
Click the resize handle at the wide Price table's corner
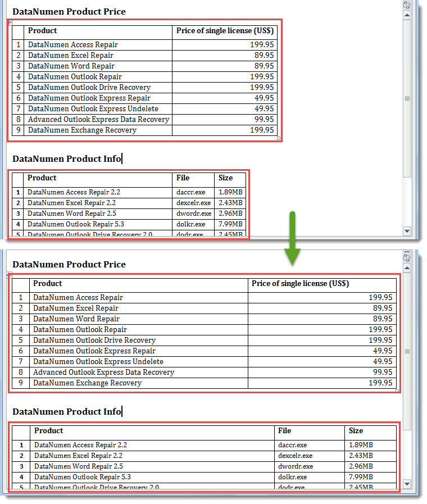398,391
